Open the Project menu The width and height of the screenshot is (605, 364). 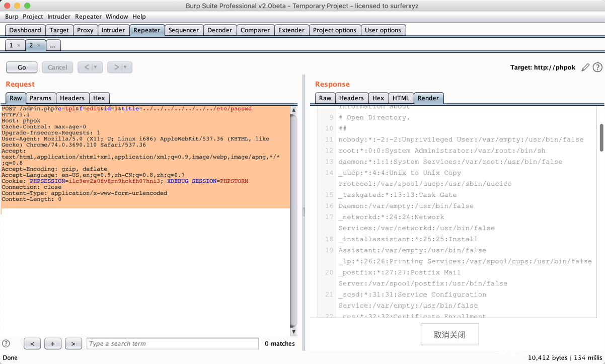click(33, 17)
